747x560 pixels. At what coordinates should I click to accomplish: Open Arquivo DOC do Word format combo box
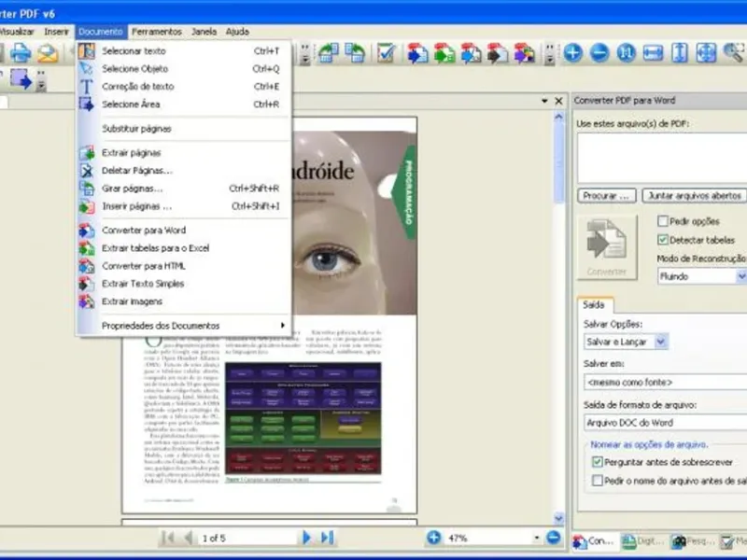coord(665,423)
